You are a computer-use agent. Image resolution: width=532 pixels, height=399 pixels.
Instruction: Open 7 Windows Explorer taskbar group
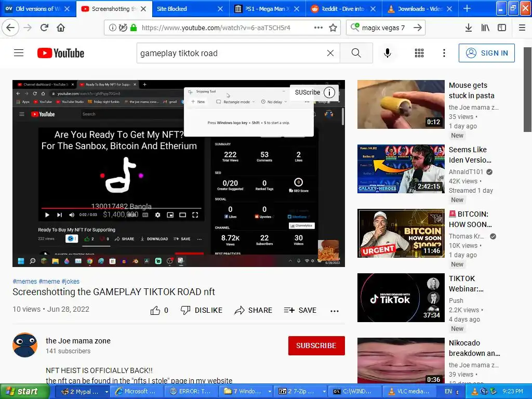(x=247, y=391)
